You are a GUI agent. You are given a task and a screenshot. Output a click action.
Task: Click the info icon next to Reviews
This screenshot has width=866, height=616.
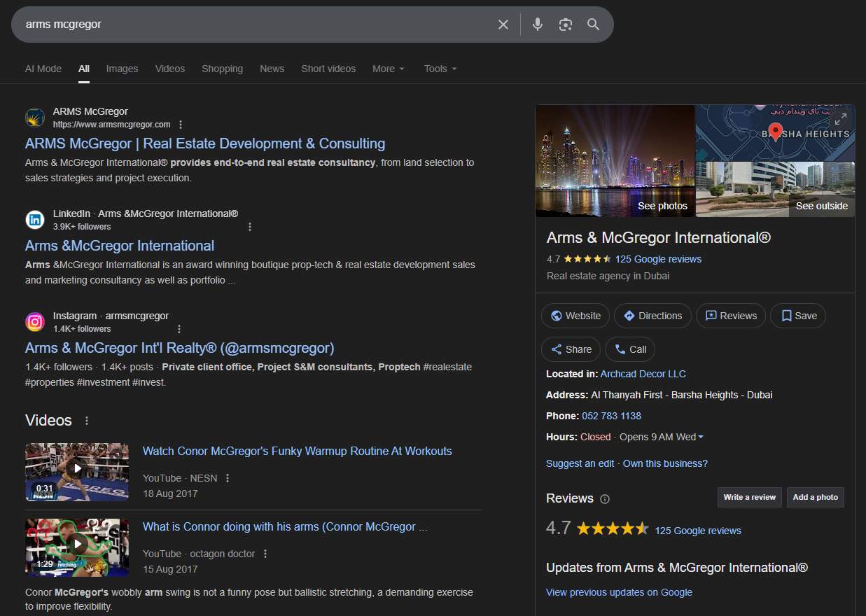pos(605,499)
